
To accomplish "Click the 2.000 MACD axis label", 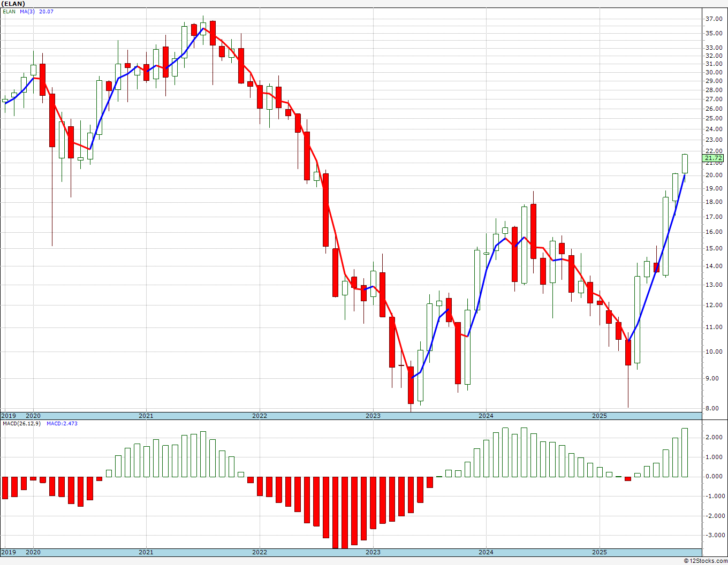I will click(x=714, y=437).
